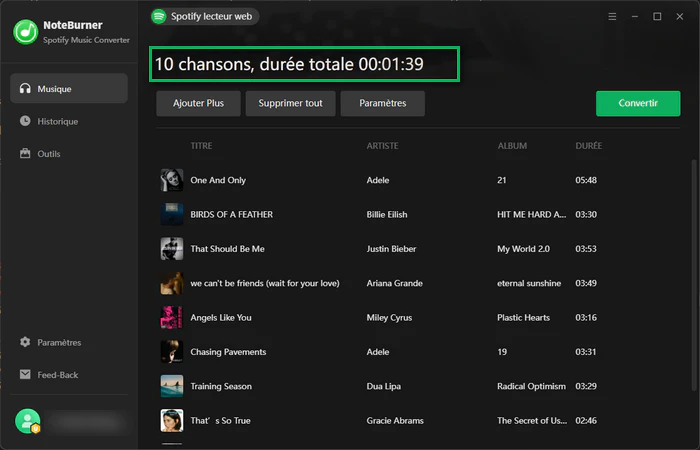Click the Supprimer tout button
Viewport: 700px width, 450px height.
click(x=290, y=103)
